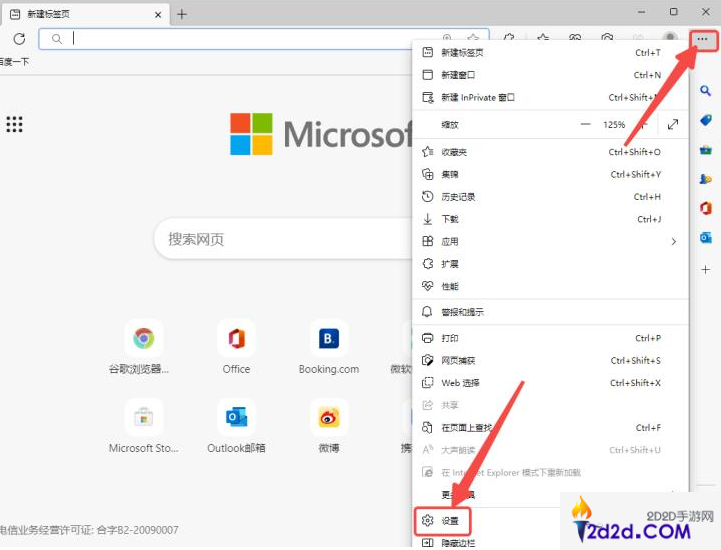Open 设置 from the menu
The height and width of the screenshot is (550, 721).
coord(442,521)
